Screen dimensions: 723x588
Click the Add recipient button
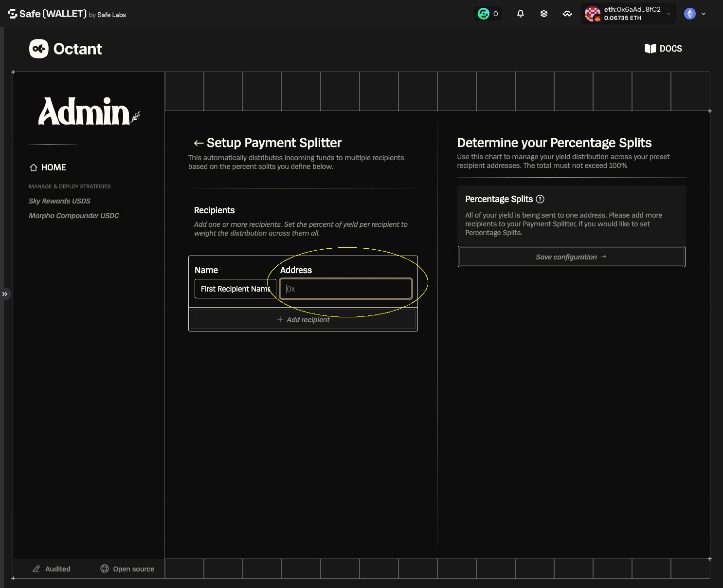[x=303, y=319]
